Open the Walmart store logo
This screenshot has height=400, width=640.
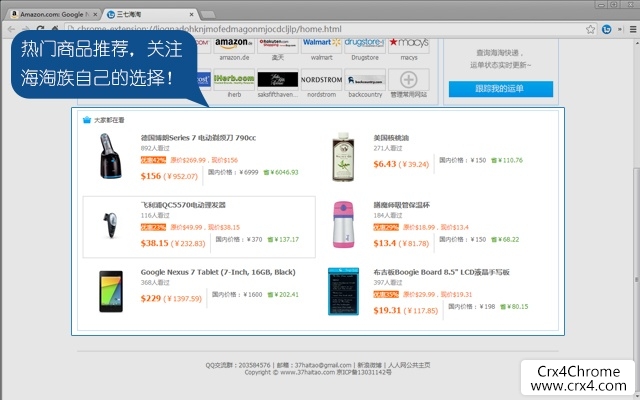tap(322, 44)
